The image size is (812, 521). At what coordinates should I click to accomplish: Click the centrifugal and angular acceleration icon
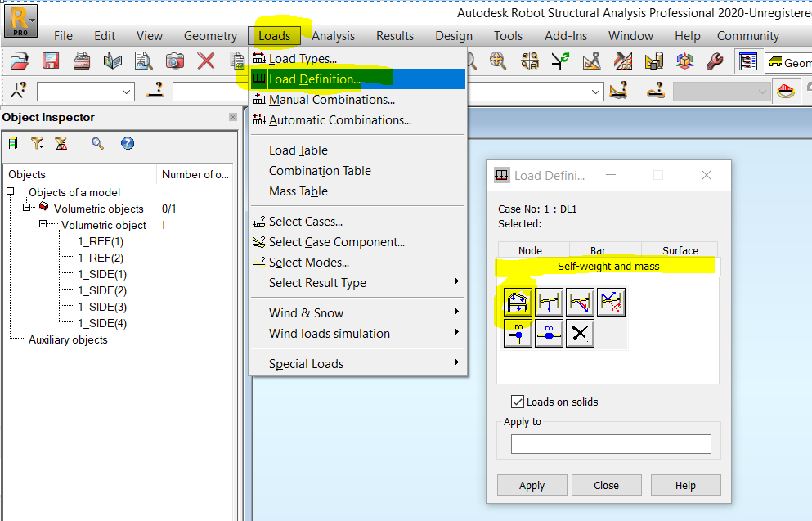pos(611,302)
